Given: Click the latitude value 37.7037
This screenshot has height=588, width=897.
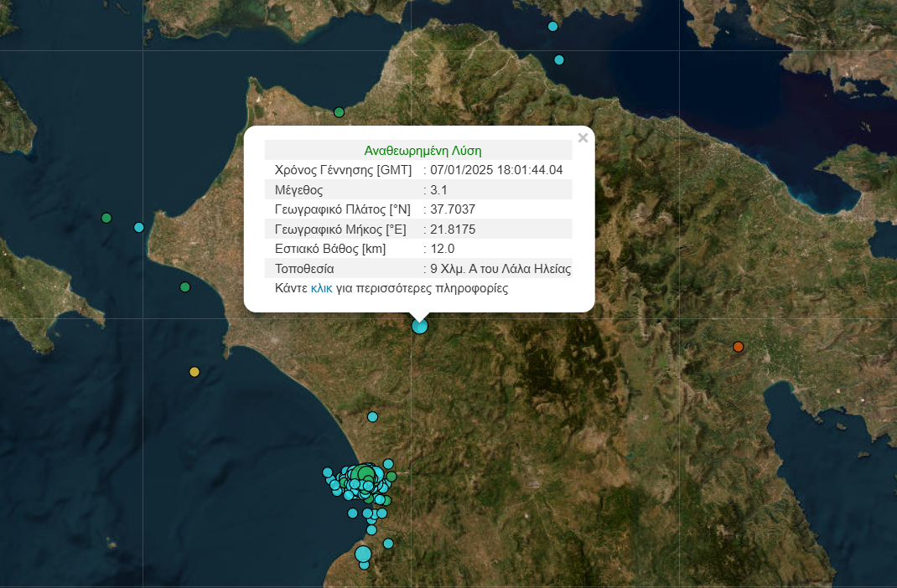Looking at the screenshot, I should point(453,209).
